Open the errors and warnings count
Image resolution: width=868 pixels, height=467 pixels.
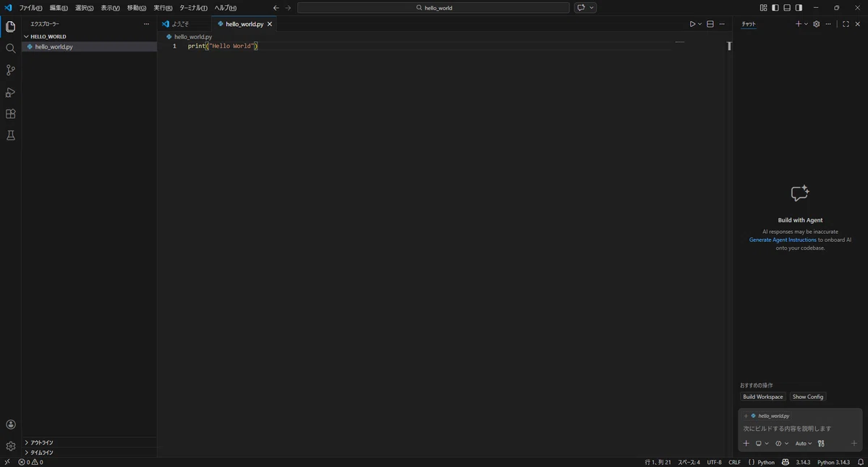pos(30,462)
